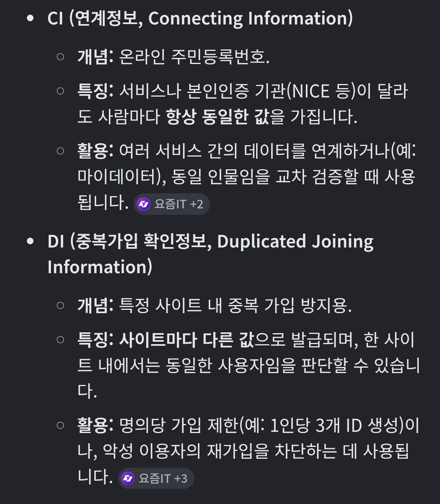Click the text 1인당 3개 ID 생성
This screenshot has height=504, width=440.
click(336, 425)
